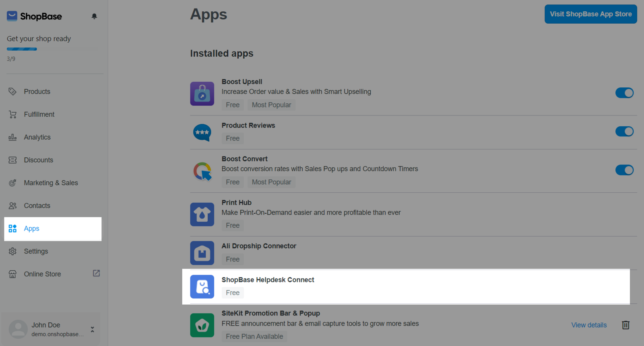Click the 3/9 progress count
Viewport: 644px width, 346px height.
(x=11, y=59)
